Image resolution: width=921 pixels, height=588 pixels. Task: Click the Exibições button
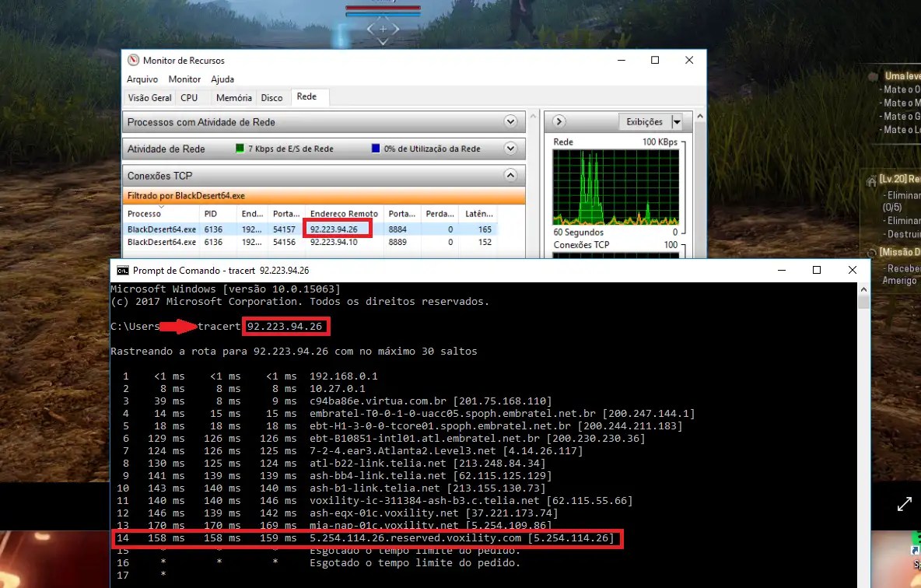click(x=644, y=122)
